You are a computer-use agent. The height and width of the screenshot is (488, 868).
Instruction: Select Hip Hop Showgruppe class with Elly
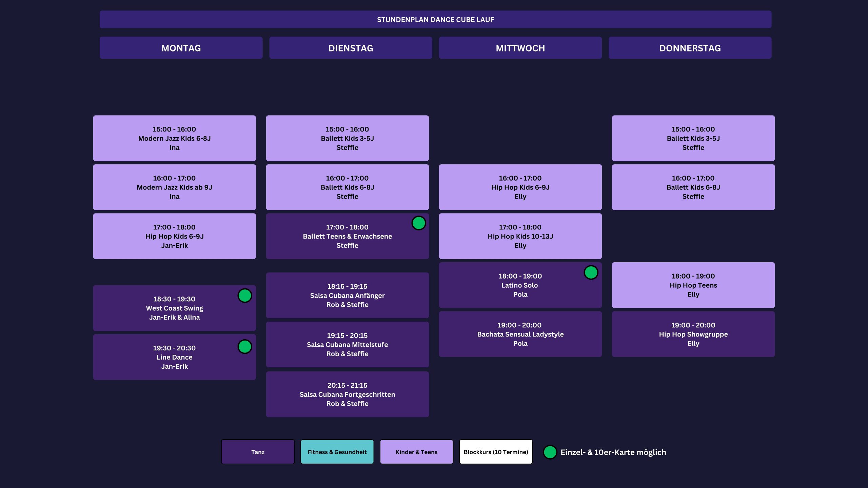click(693, 334)
